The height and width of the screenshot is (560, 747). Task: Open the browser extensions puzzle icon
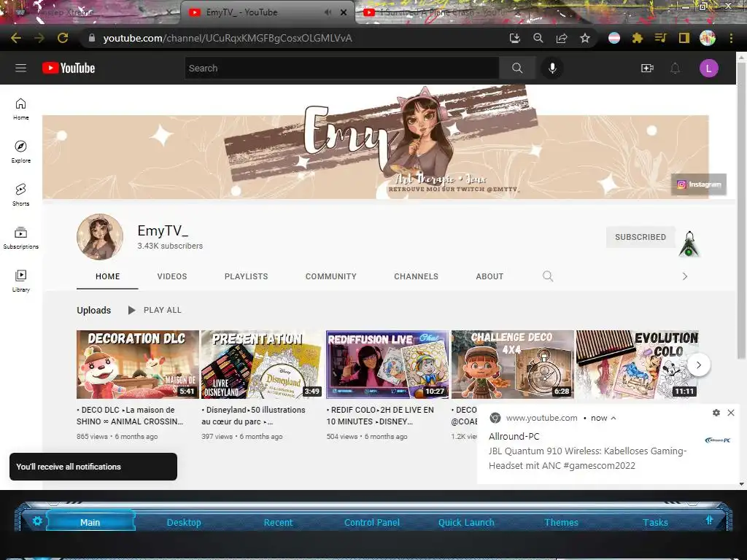coord(638,38)
